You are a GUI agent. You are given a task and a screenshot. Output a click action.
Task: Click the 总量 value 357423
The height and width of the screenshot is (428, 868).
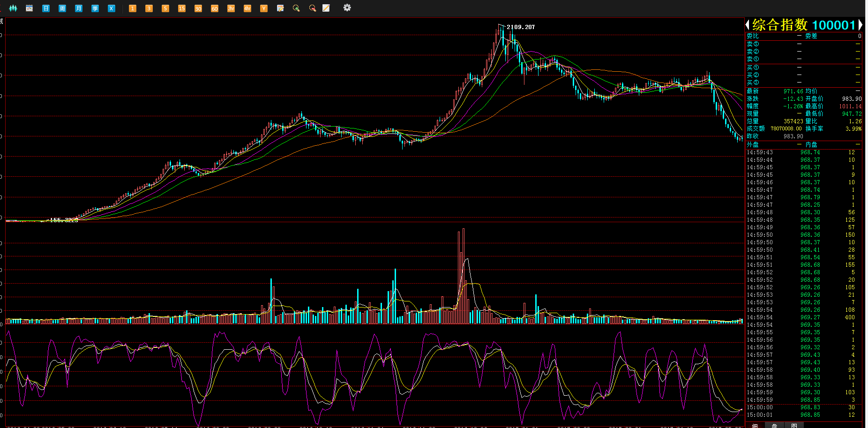coord(793,121)
